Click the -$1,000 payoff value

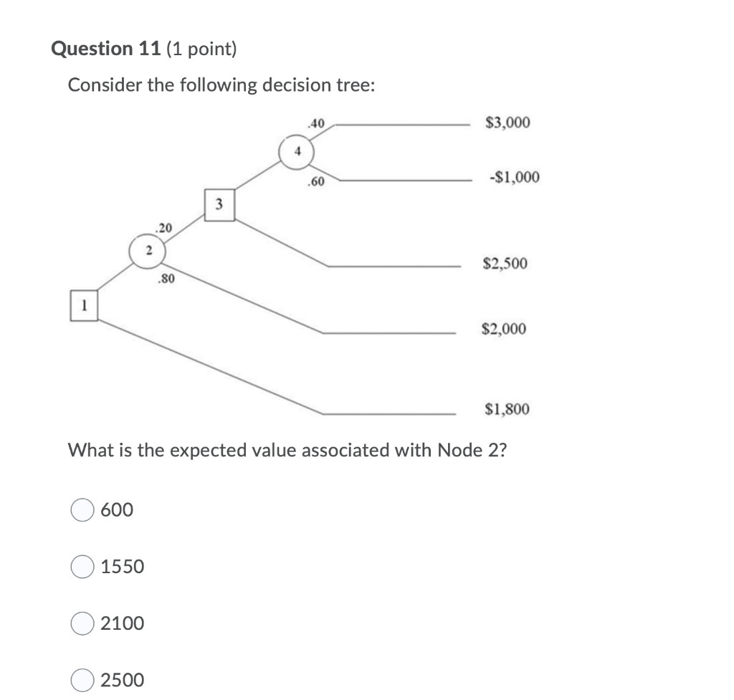pyautogui.click(x=512, y=178)
